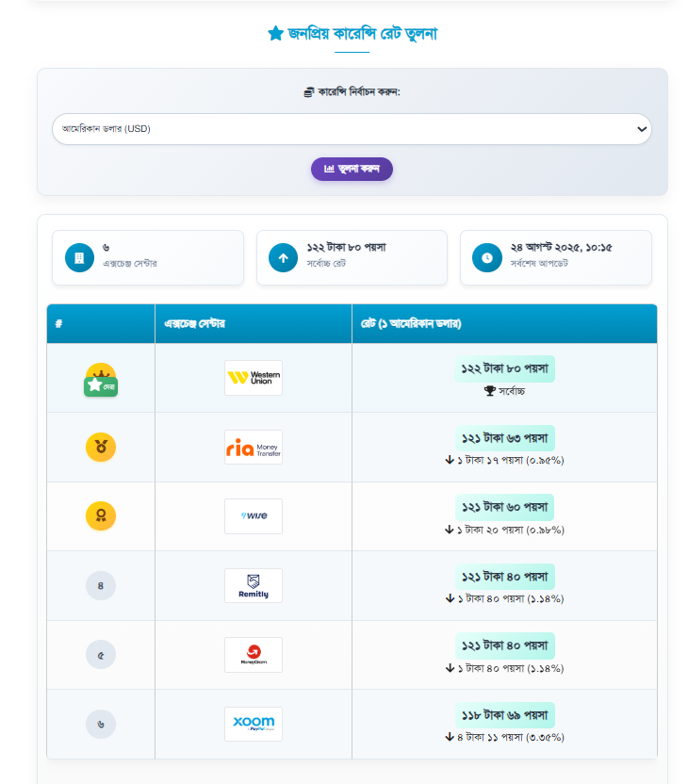Click Remitly rate ১২১ টাকা ৪০ পয়সা
688x784 pixels.
click(x=504, y=577)
